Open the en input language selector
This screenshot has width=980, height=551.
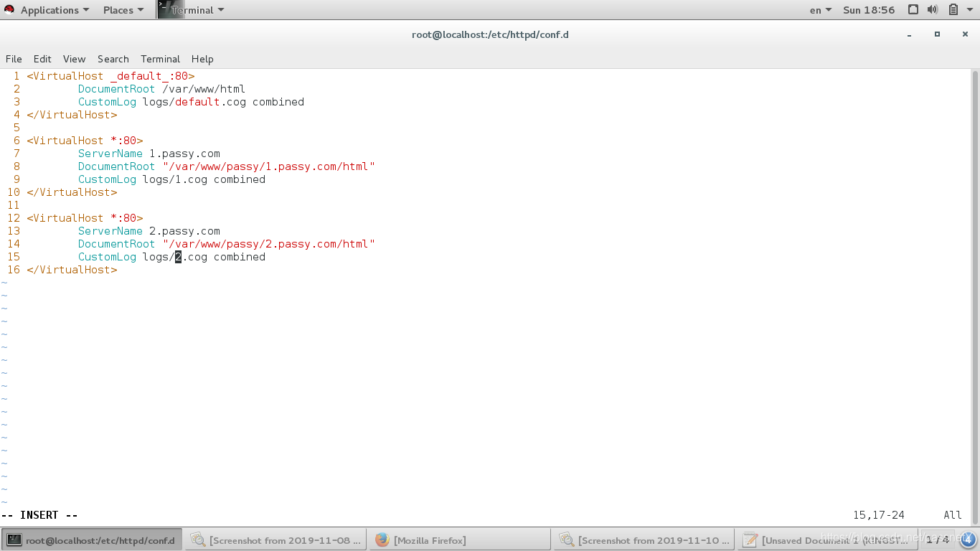click(x=821, y=10)
